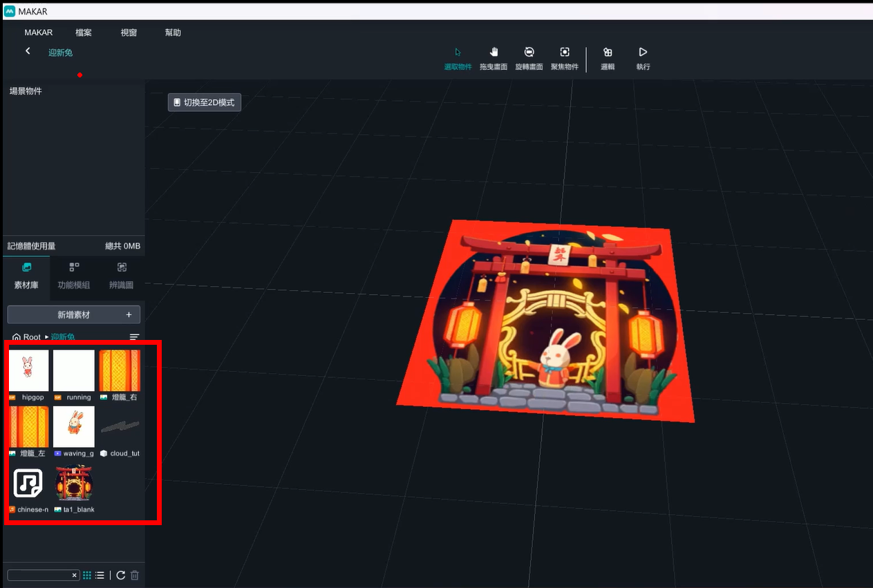The image size is (873, 588).
Task: Switch to the 功能模組 tab
Action: coord(74,275)
